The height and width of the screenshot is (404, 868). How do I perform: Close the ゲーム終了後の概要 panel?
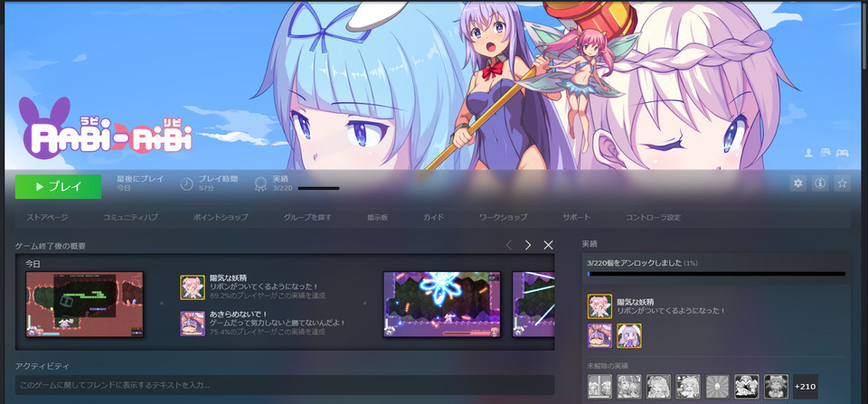pos(548,245)
